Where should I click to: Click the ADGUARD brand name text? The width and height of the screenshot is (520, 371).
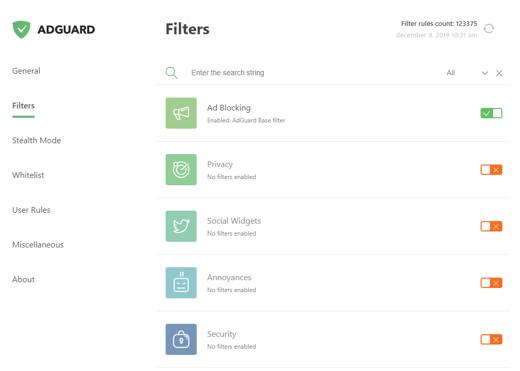pos(66,30)
